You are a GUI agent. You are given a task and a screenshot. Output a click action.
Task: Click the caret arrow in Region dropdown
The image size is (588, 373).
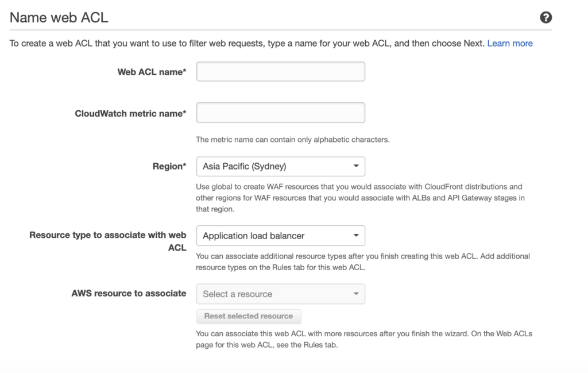[356, 167]
